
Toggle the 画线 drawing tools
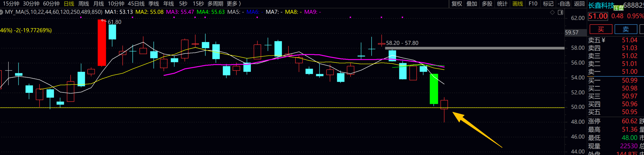tap(518, 4)
